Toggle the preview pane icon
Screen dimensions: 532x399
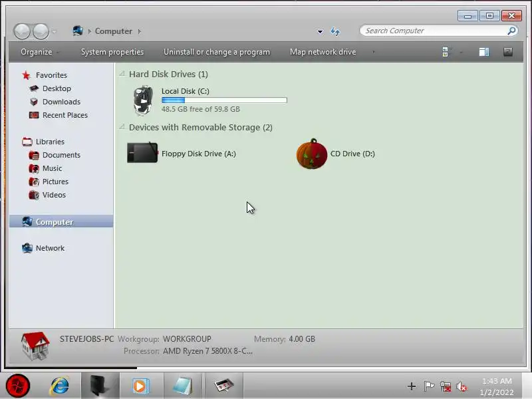pyautogui.click(x=484, y=52)
